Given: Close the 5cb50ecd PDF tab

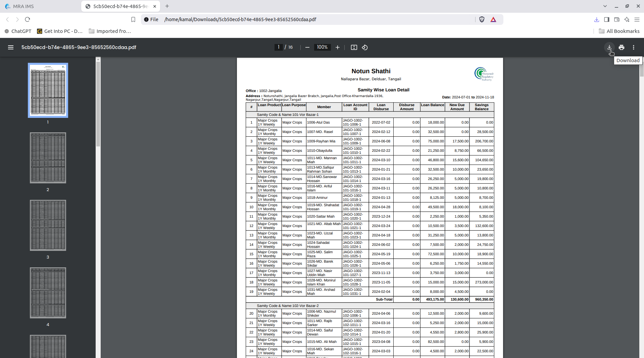Looking at the screenshot, I should tap(155, 6).
